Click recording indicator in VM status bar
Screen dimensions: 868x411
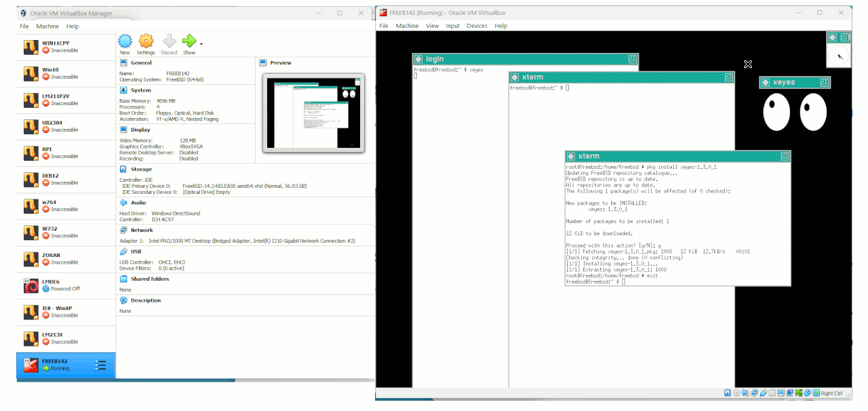[x=789, y=393]
